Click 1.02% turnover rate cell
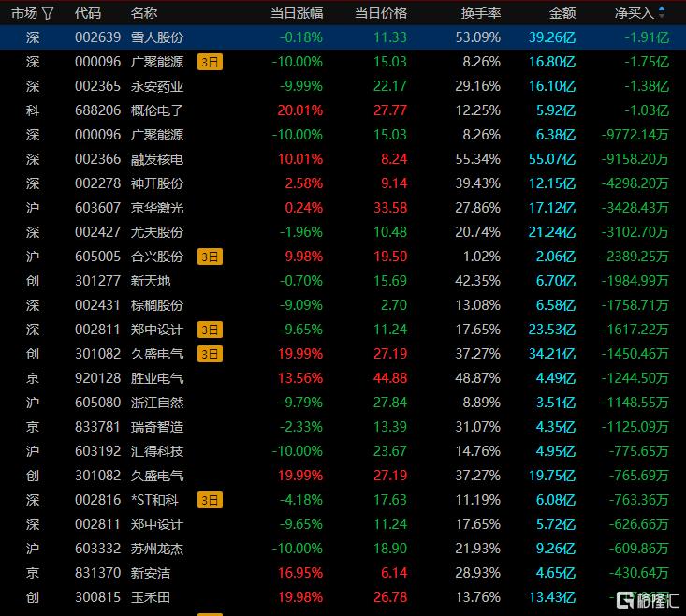 (482, 257)
